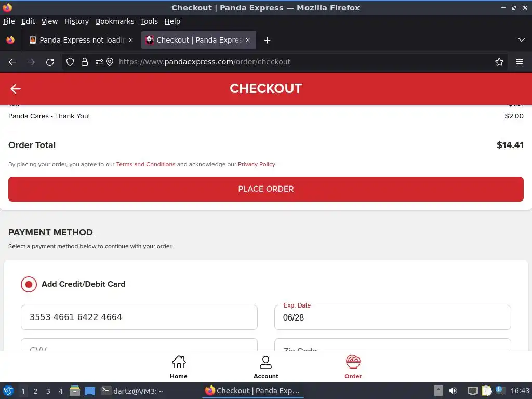Open the Terms and Conditions link
This screenshot has height=399, width=532.
(145, 164)
